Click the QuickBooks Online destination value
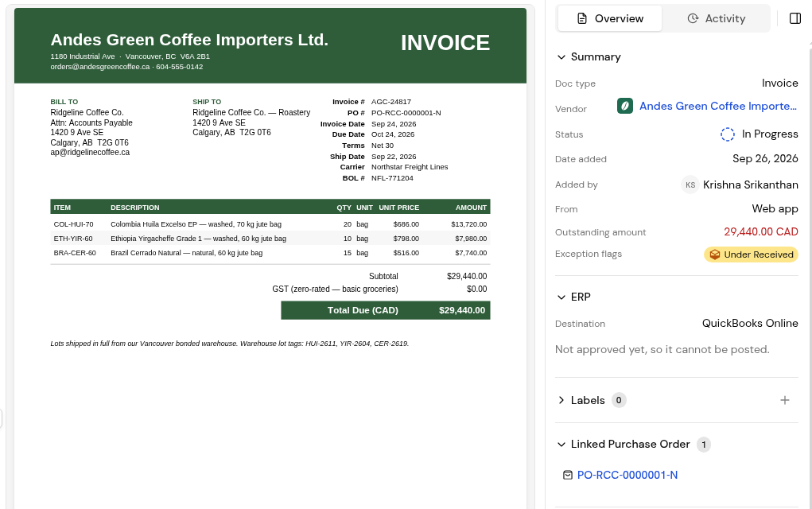 pos(750,324)
